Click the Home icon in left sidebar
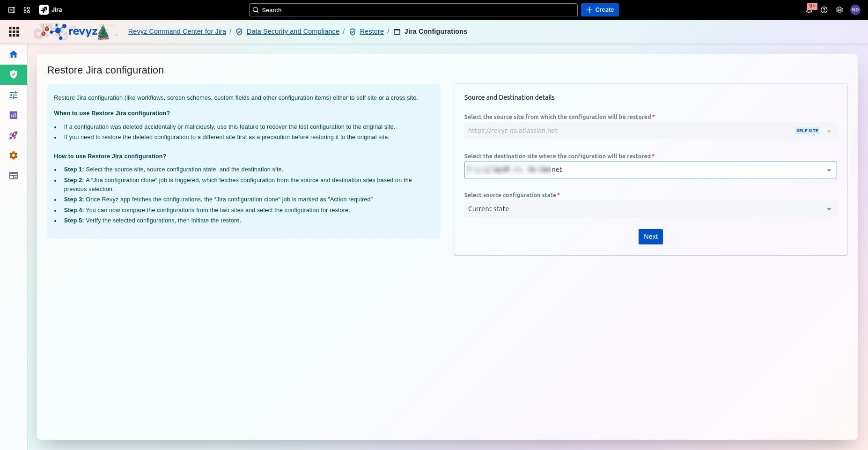Image resolution: width=868 pixels, height=450 pixels. point(14,54)
